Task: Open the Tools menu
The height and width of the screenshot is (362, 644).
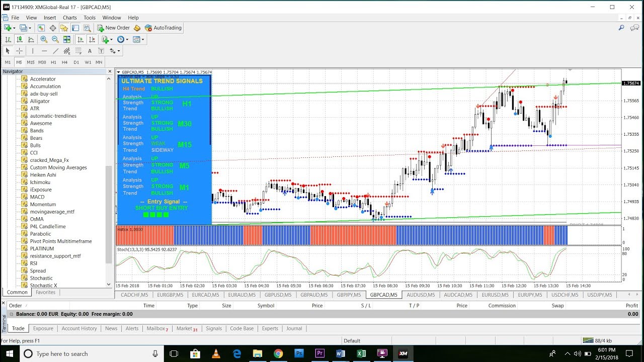Action: pos(90,18)
